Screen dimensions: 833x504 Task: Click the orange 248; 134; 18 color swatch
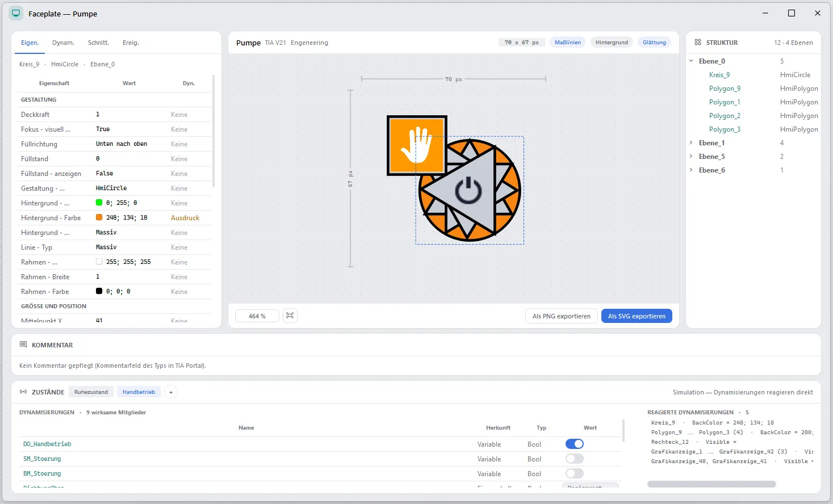point(99,217)
